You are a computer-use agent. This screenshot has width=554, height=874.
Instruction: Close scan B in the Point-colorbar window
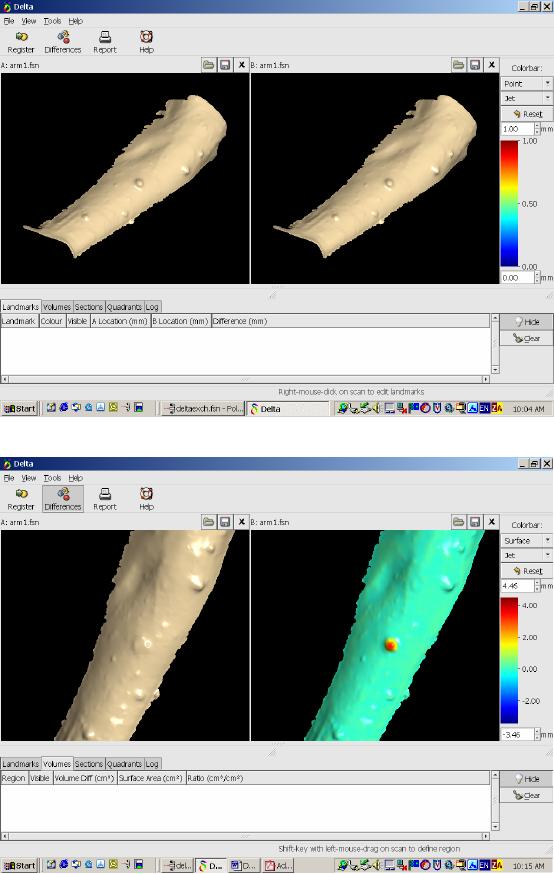(492, 65)
